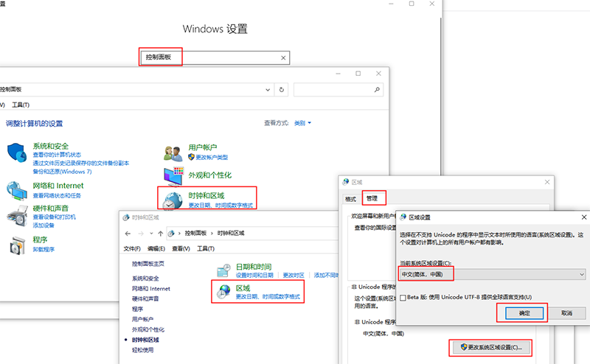Click the up arrow in 时钟和区域 window
Screen dimensions: 590x364
pos(160,234)
